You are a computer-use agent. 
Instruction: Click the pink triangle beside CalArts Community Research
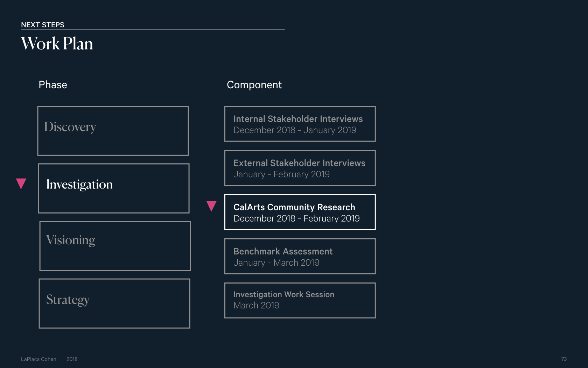(211, 206)
